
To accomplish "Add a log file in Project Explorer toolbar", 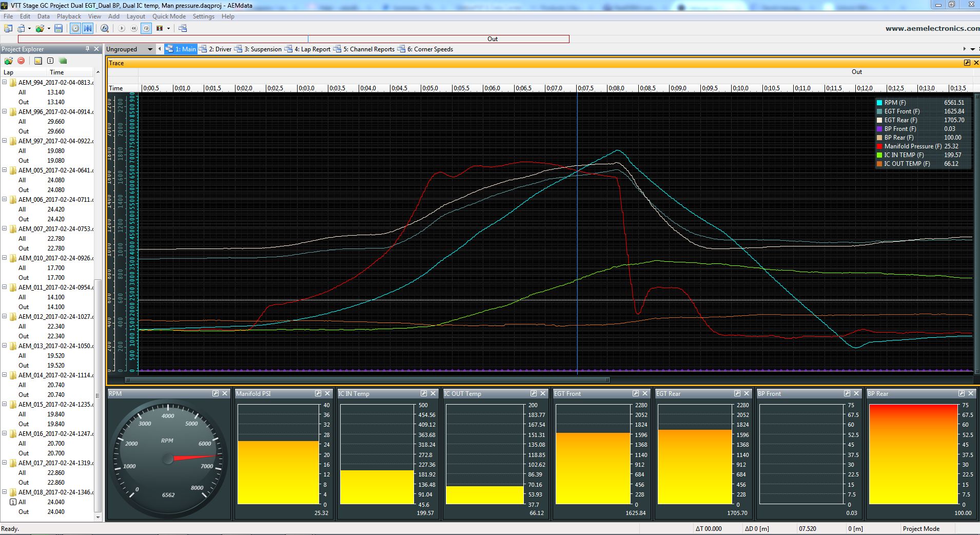I will tap(8, 61).
